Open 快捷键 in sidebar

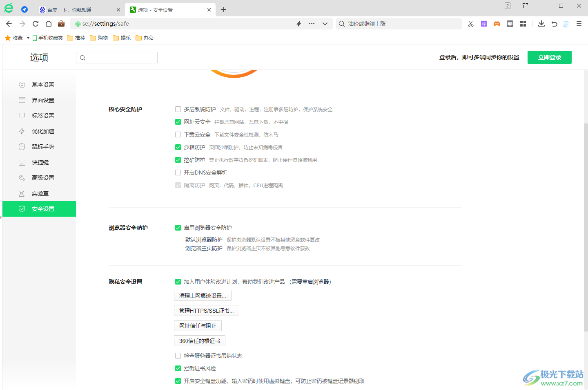click(x=39, y=162)
